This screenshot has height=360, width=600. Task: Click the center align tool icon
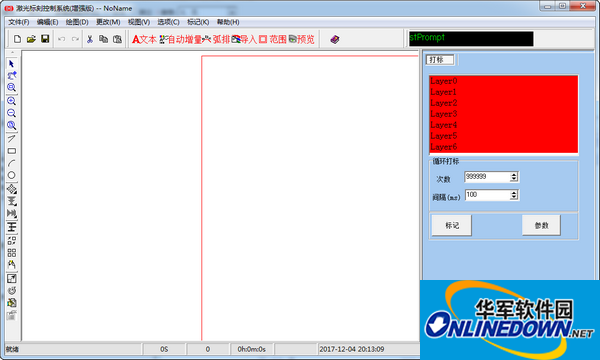click(11, 227)
